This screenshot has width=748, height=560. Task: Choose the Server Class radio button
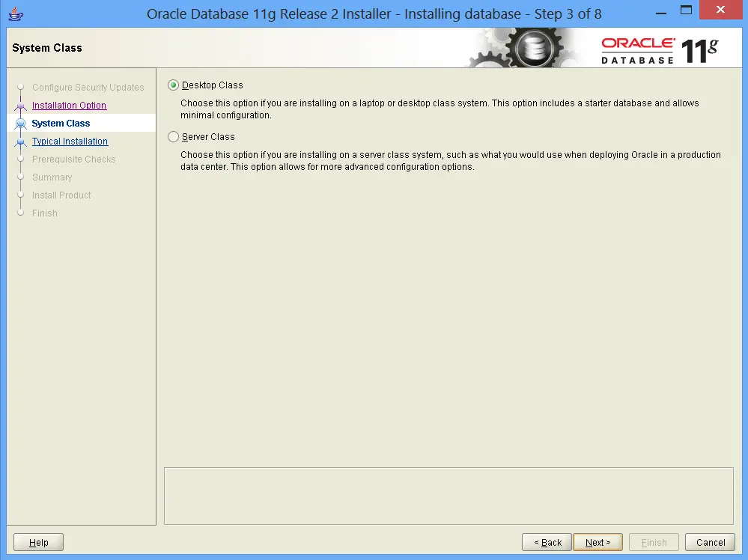tap(174, 137)
